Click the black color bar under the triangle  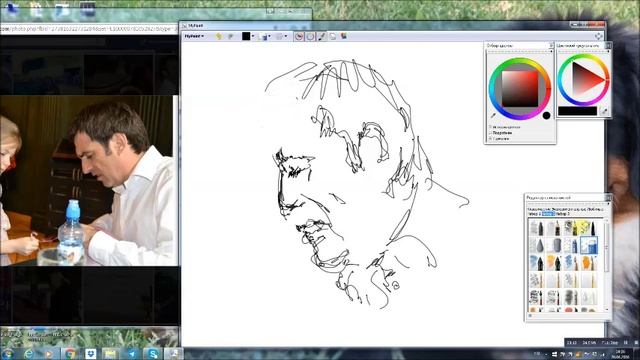pos(577,111)
